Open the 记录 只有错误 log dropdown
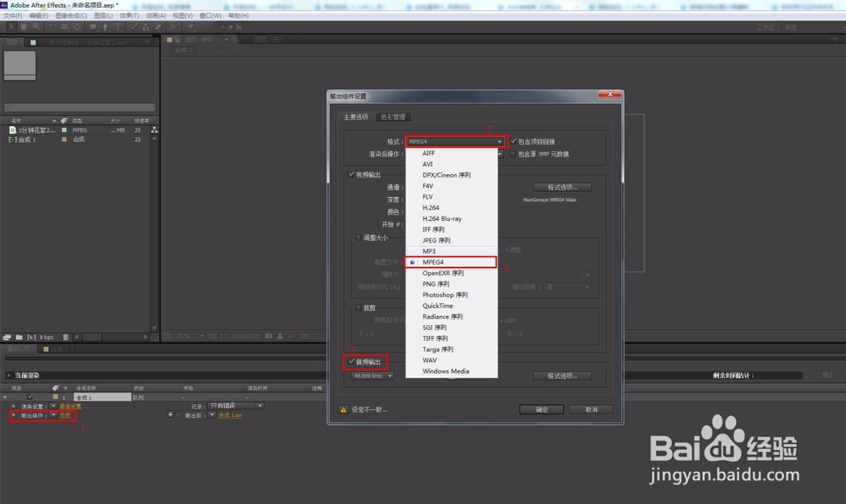This screenshot has height=504, width=846. [236, 406]
